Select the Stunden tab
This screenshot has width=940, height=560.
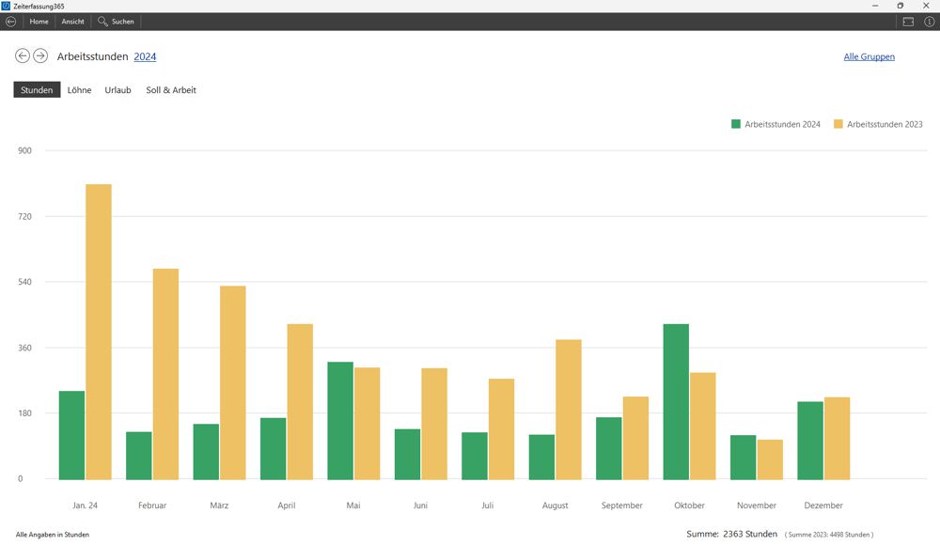(x=37, y=90)
